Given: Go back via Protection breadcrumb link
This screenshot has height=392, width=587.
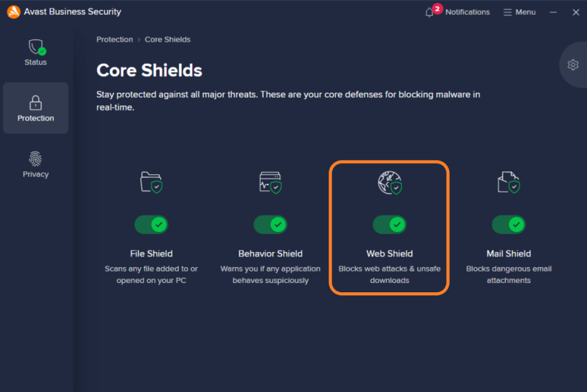Looking at the screenshot, I should [x=115, y=40].
